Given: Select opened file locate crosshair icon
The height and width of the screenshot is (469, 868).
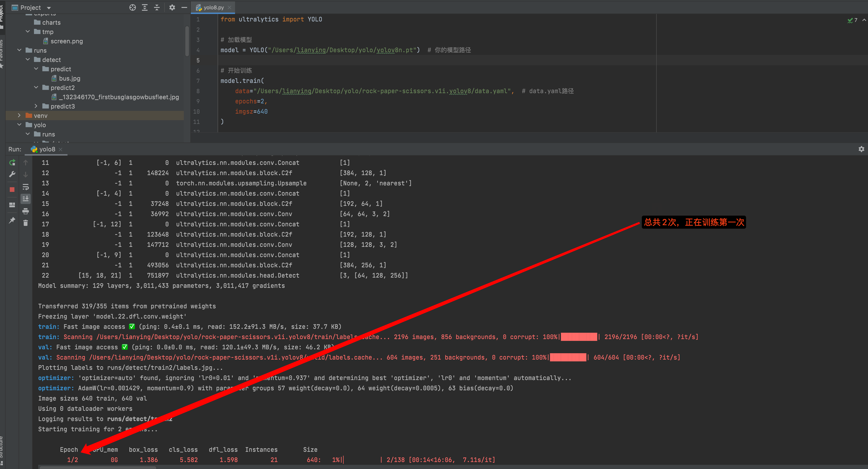Looking at the screenshot, I should (132, 7).
